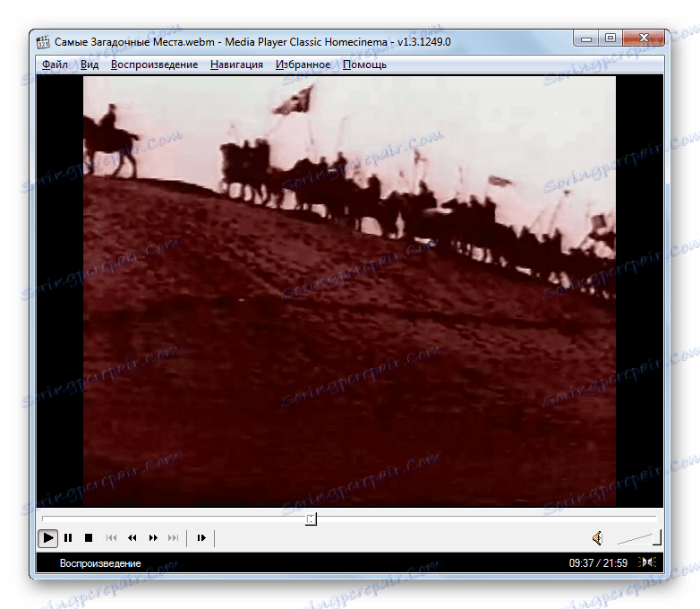Screen dimensions: 700x609
Task: Pause the video playback
Action: [68, 537]
